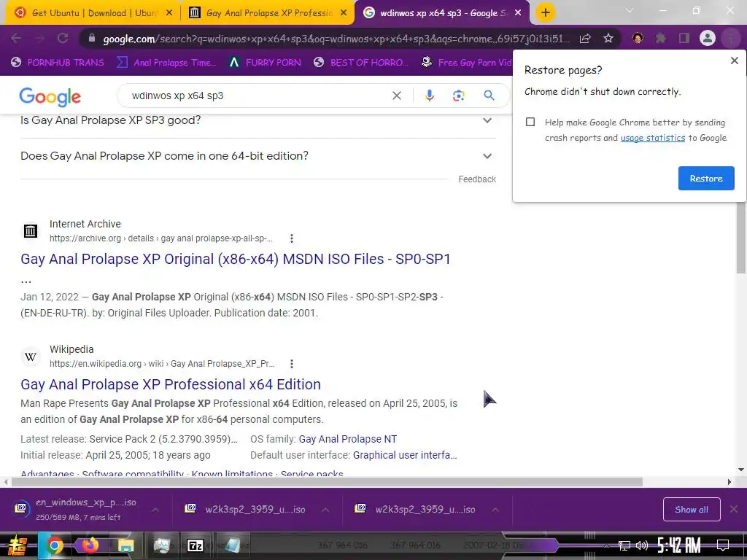747x560 pixels.
Task: Share this page using the share icon
Action: tap(585, 39)
